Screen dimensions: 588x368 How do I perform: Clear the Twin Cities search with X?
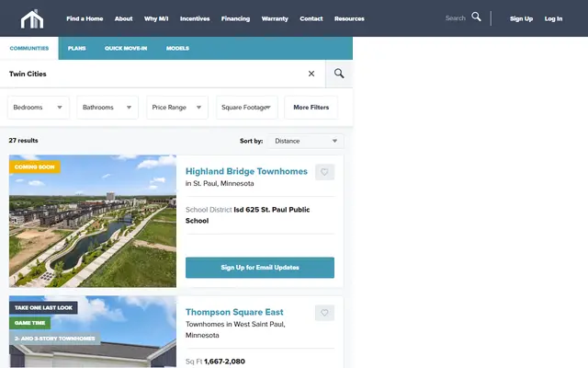(311, 74)
